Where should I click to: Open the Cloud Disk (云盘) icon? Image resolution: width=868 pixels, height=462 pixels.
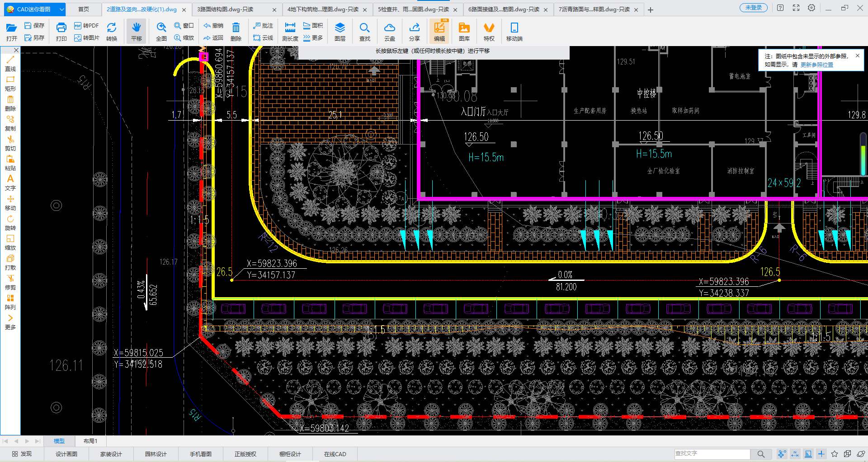(x=389, y=32)
